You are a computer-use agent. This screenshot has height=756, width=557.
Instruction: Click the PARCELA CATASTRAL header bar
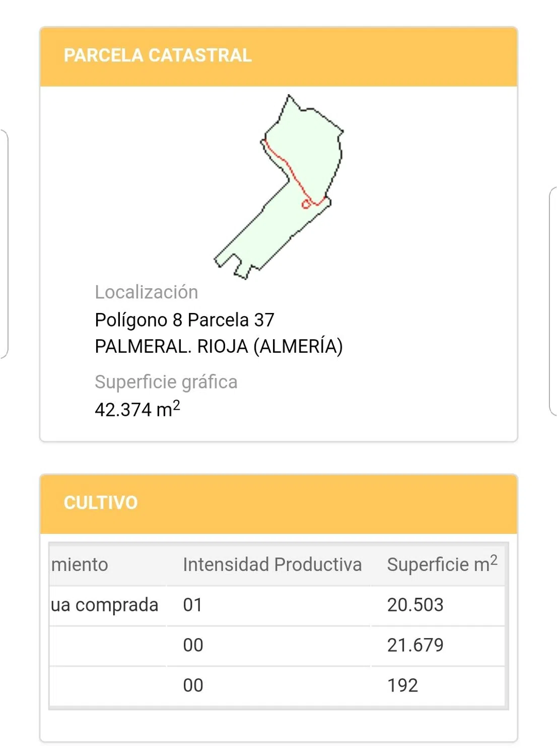point(278,56)
